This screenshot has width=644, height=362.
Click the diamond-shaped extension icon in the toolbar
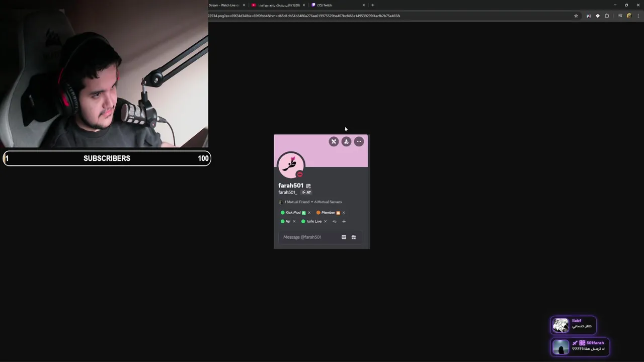click(x=598, y=16)
